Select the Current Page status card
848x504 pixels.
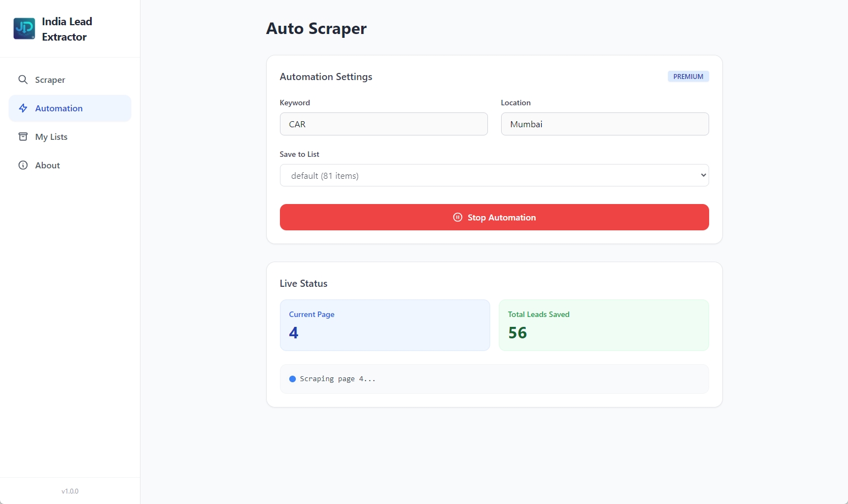(x=384, y=325)
